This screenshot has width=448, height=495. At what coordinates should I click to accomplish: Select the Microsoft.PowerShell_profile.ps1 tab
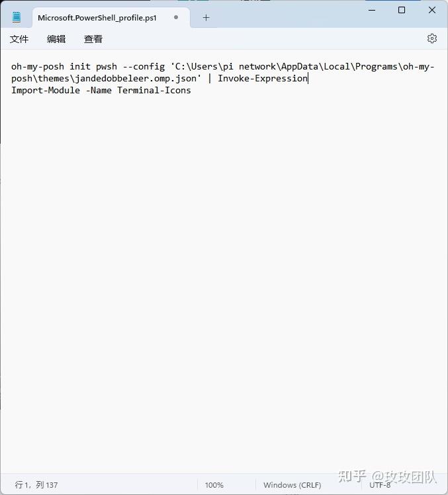97,18
